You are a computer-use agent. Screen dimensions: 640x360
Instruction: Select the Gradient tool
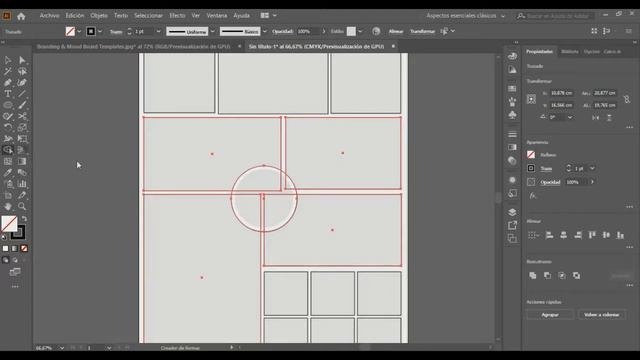coord(22,161)
